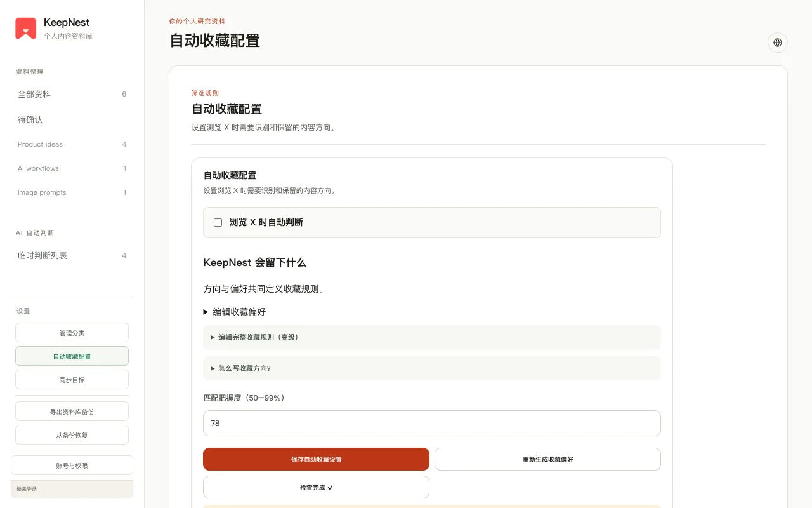This screenshot has width=812, height=508.
Task: Click 保存自动收藏设置 button
Action: [x=316, y=459]
